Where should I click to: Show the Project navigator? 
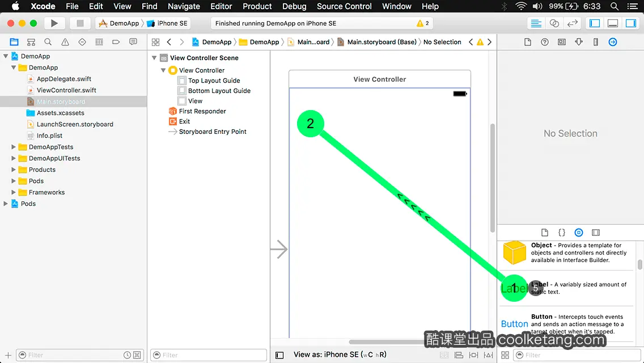(x=14, y=42)
